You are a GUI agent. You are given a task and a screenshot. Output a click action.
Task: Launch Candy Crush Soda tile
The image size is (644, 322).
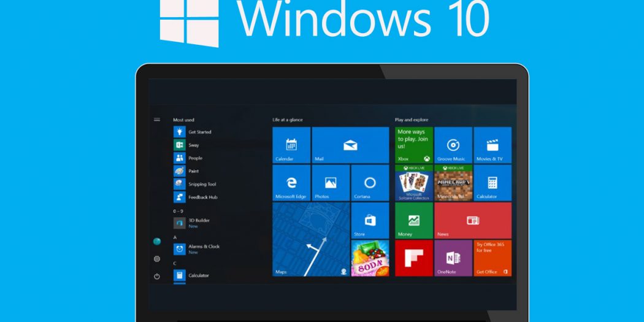pyautogui.click(x=370, y=258)
